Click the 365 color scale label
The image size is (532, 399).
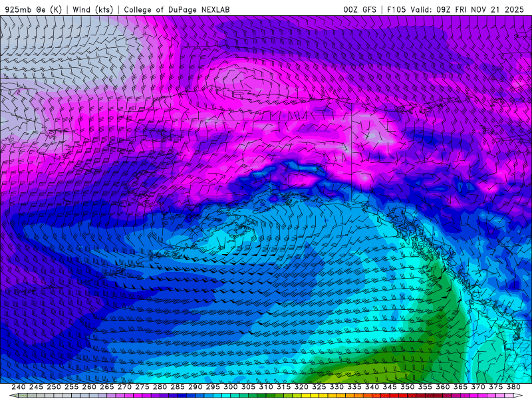[460, 387]
